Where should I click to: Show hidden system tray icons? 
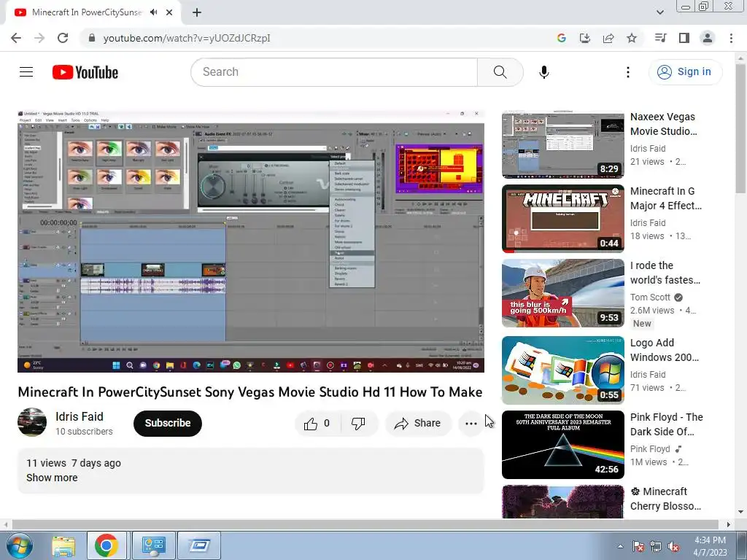click(620, 546)
